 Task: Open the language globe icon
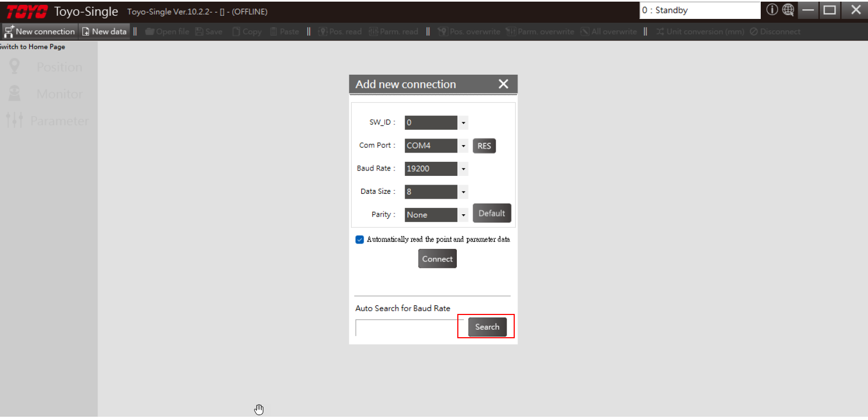coord(788,10)
